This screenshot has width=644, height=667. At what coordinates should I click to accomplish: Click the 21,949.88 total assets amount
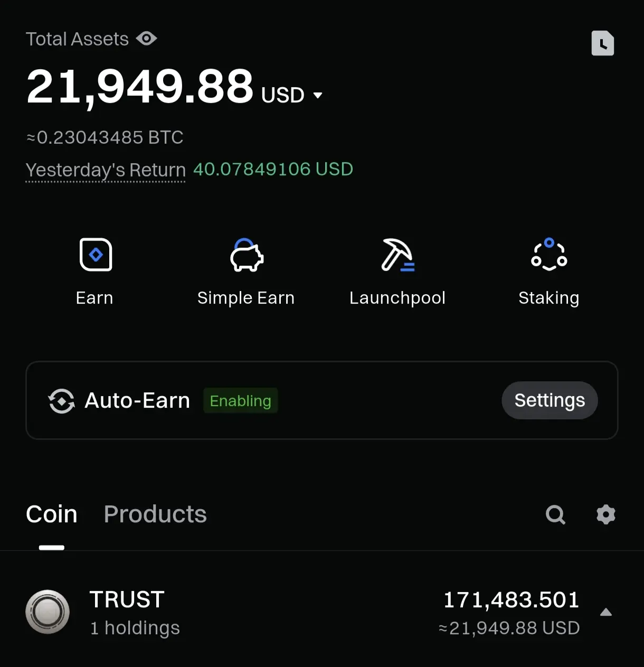coord(140,86)
